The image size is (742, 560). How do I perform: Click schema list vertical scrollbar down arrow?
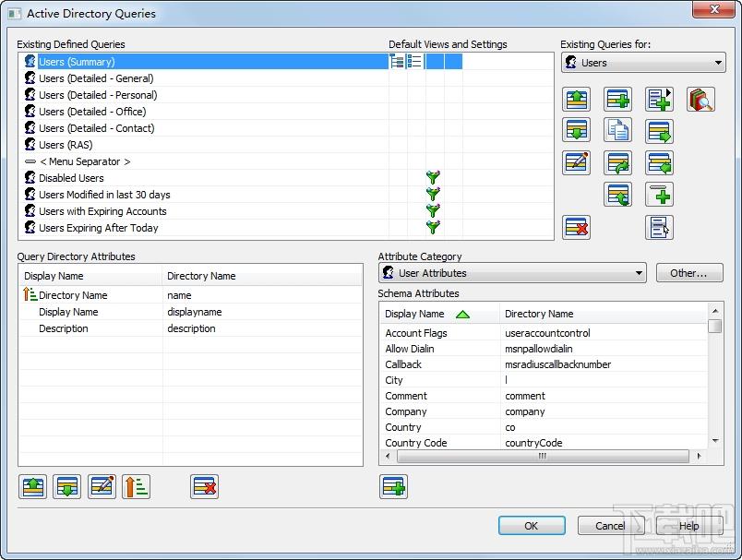pos(715,440)
